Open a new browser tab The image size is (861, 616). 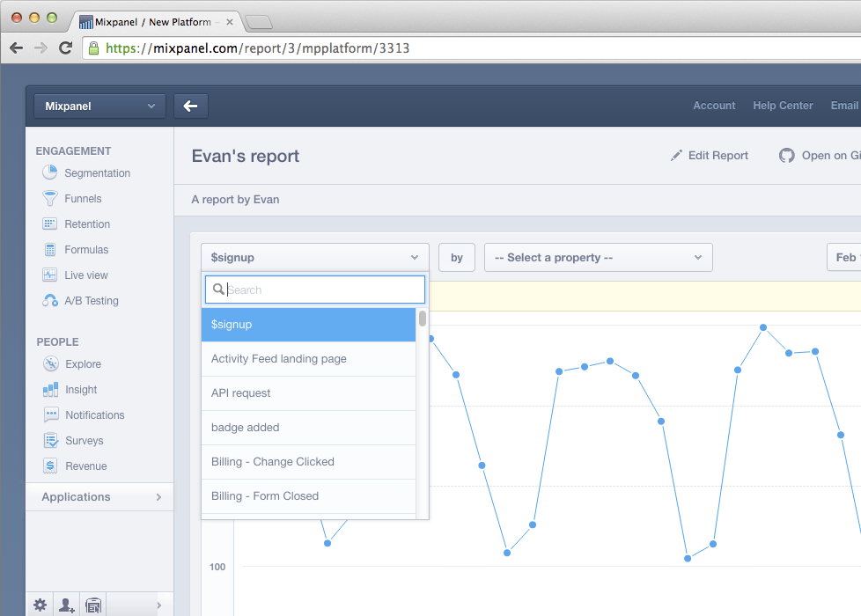point(258,22)
